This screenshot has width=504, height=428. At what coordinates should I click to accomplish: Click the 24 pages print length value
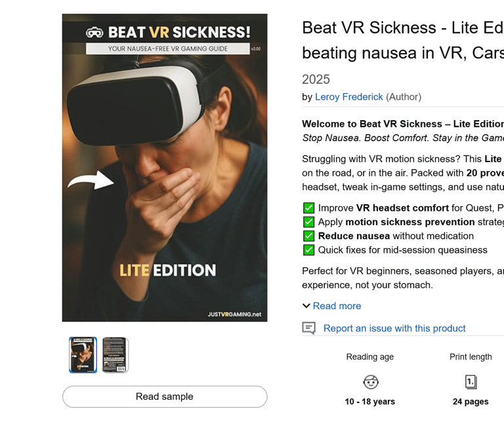coord(471,402)
